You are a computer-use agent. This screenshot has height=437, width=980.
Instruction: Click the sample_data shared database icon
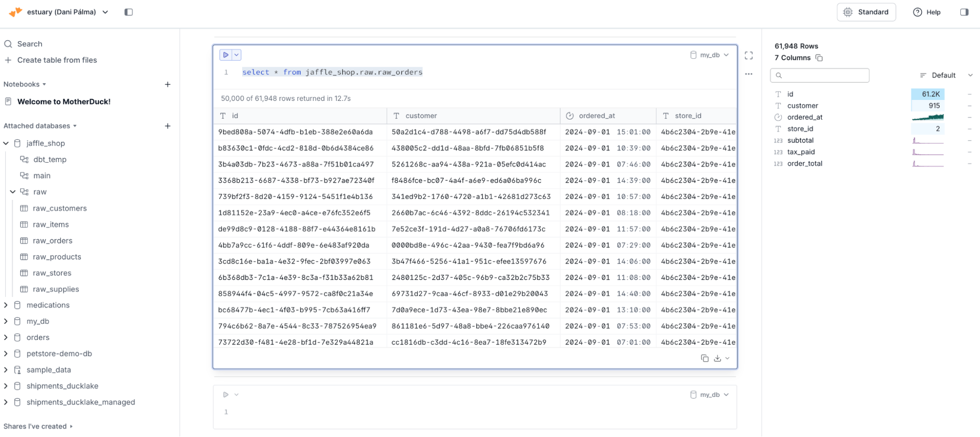click(17, 369)
